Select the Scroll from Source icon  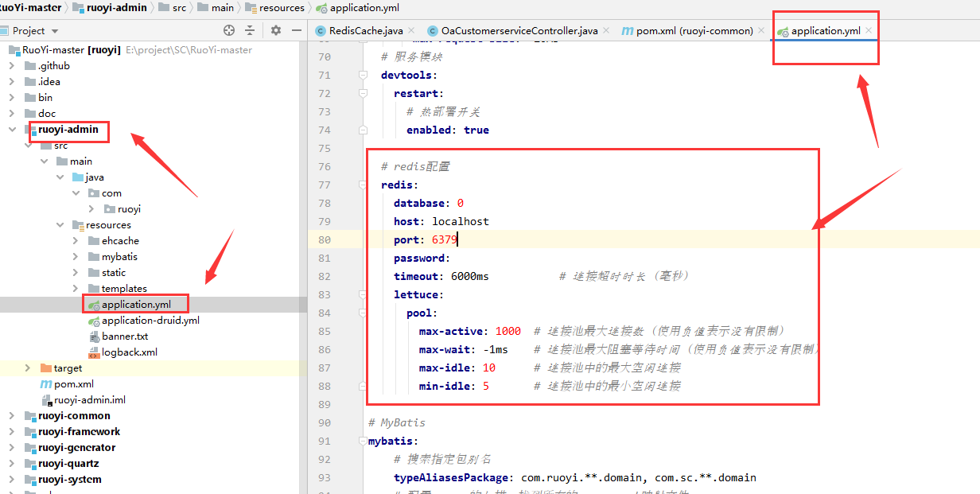[x=228, y=30]
